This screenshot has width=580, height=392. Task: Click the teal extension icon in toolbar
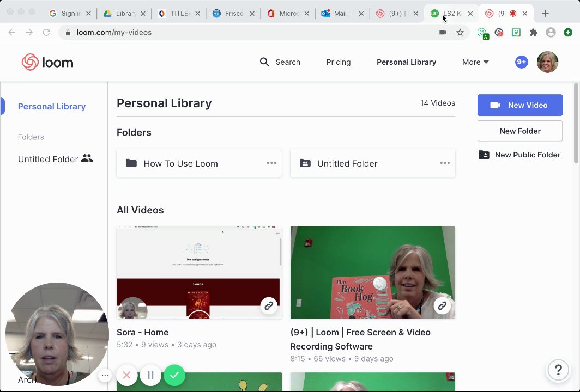point(516,33)
